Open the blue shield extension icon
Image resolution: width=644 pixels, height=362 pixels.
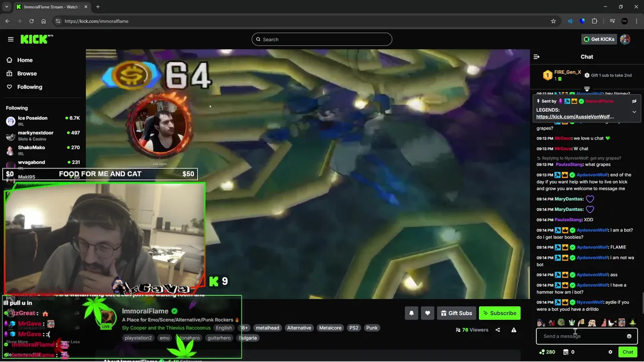coord(582,21)
